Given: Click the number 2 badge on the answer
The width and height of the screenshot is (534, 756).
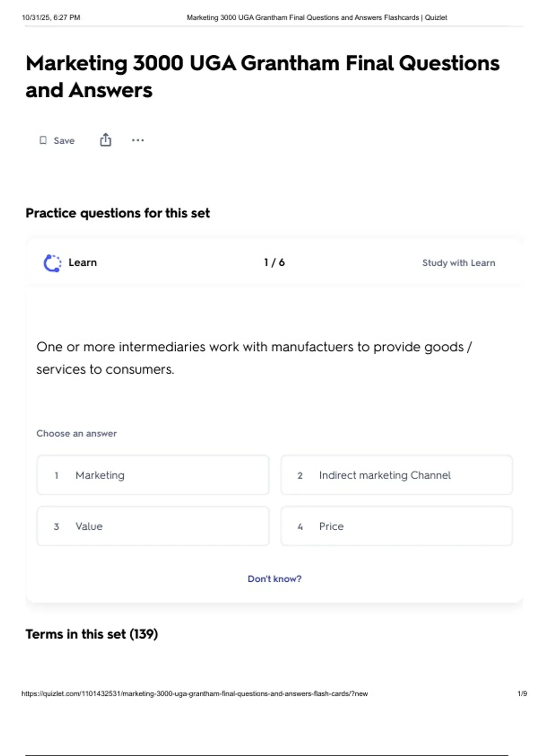Looking at the screenshot, I should 300,475.
